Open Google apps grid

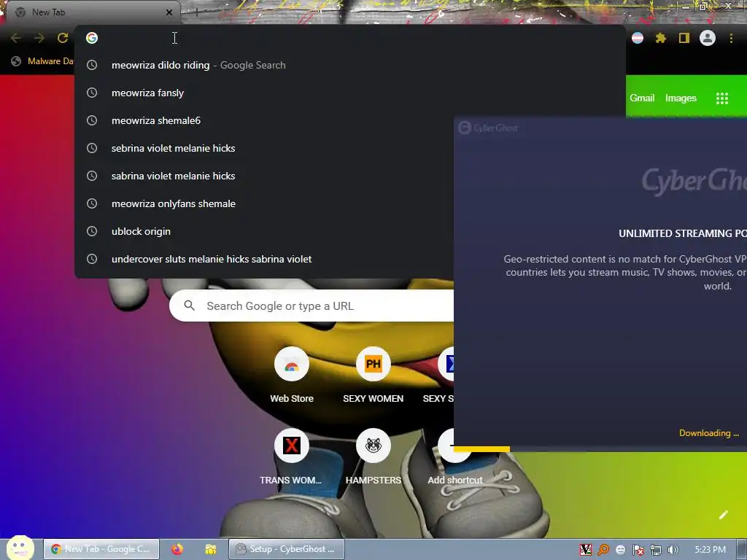722,98
